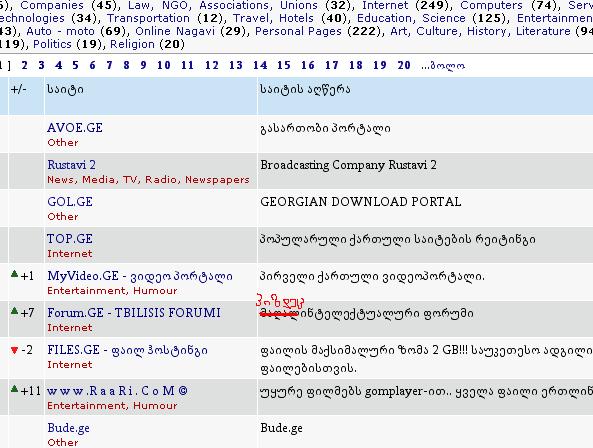Go to page 12 of results
This screenshot has width=593, height=448.
212,65
